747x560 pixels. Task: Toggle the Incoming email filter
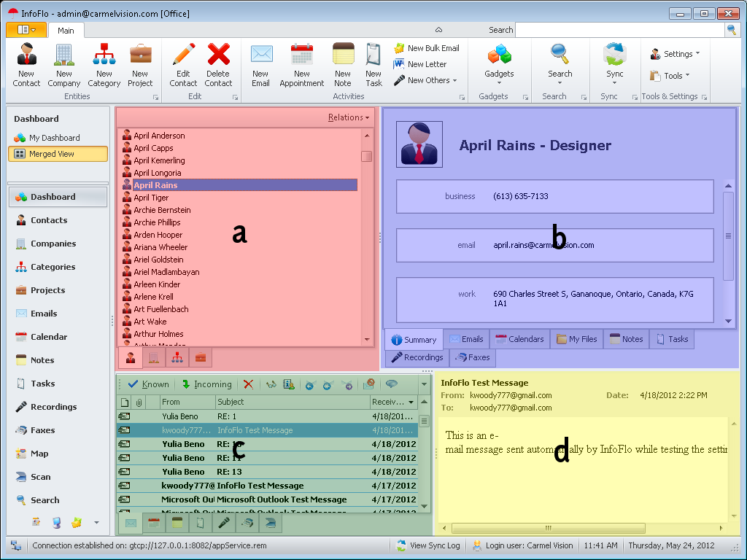click(206, 384)
